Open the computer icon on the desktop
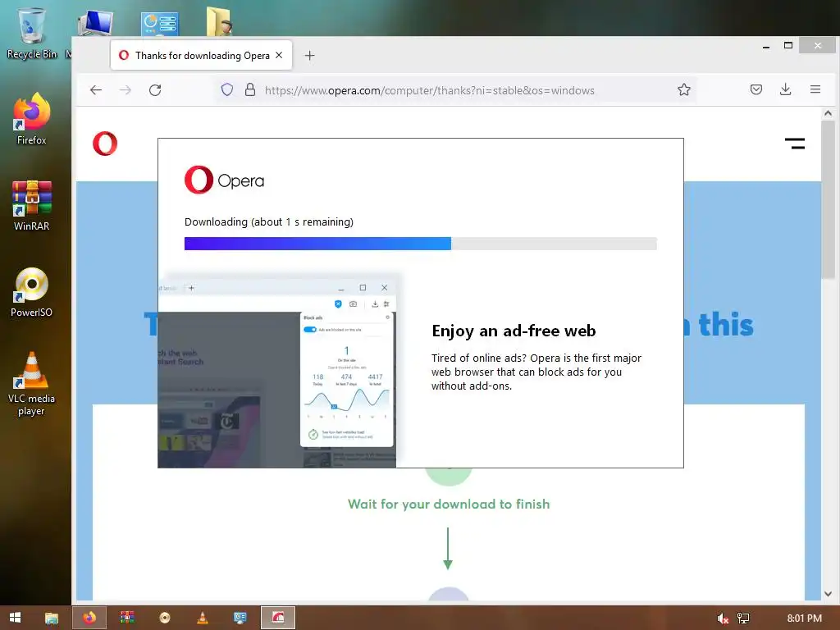The height and width of the screenshot is (630, 840). coord(95,24)
